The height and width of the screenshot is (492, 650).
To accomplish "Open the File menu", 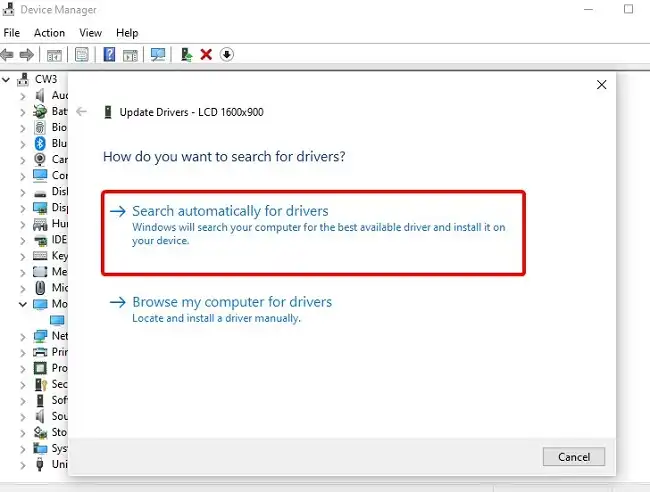I will [x=12, y=33].
